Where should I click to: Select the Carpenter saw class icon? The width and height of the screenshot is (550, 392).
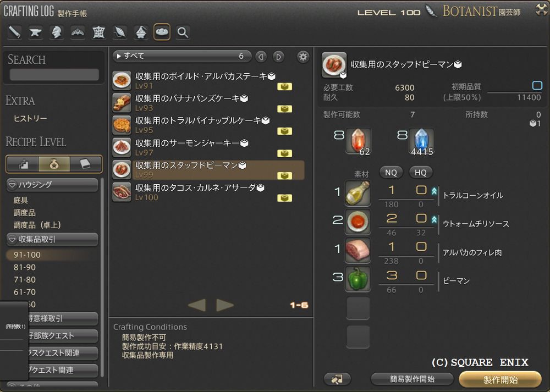(x=14, y=32)
